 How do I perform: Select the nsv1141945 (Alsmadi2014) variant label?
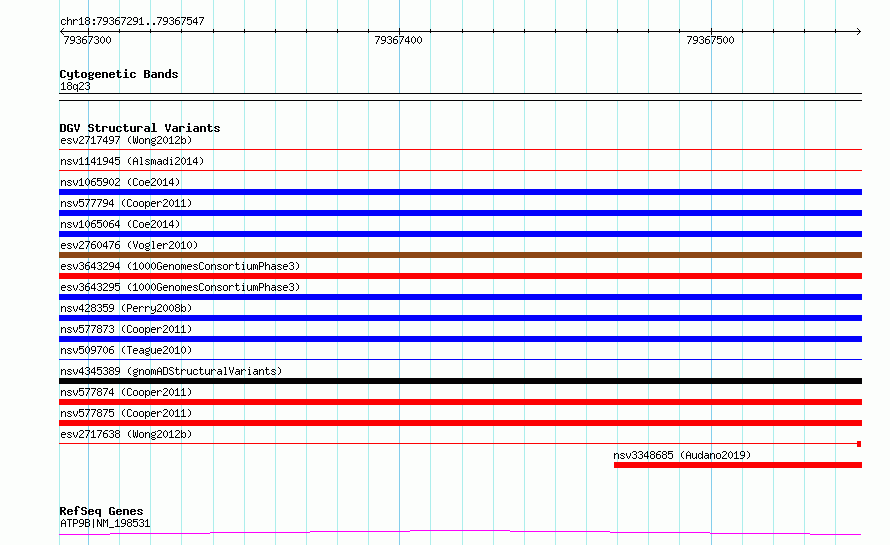click(132, 161)
